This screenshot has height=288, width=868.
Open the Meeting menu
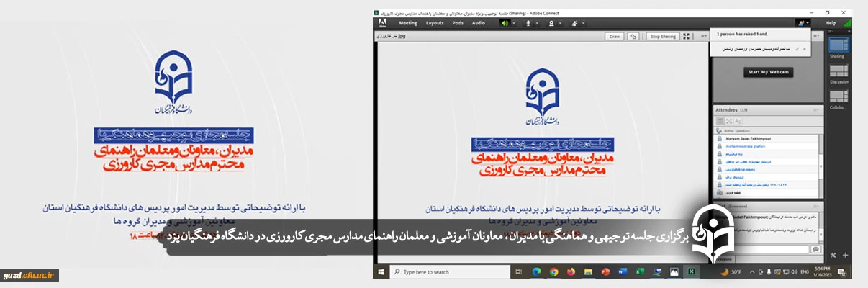pos(408,23)
